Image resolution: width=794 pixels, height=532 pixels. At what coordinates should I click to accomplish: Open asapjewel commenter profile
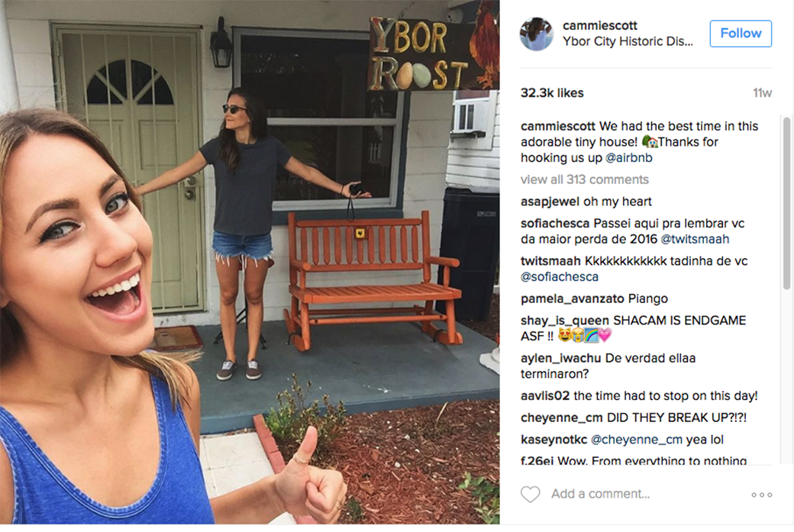550,202
